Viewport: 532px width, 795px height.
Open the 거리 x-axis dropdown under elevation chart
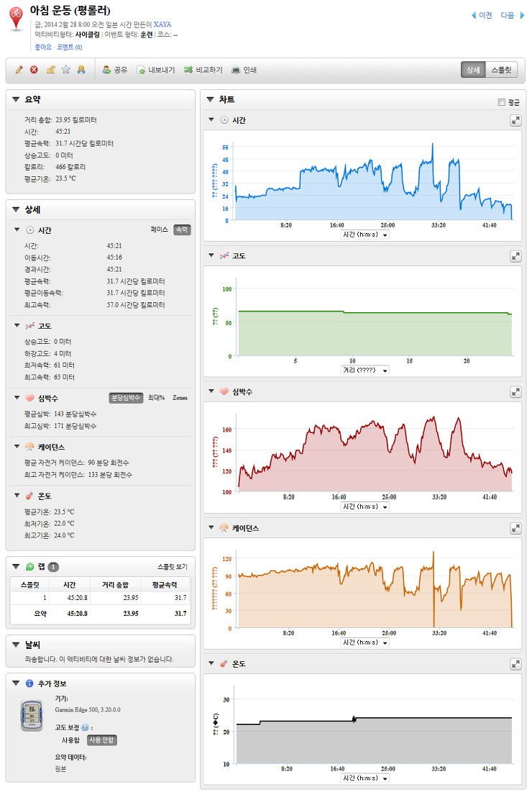tap(364, 371)
